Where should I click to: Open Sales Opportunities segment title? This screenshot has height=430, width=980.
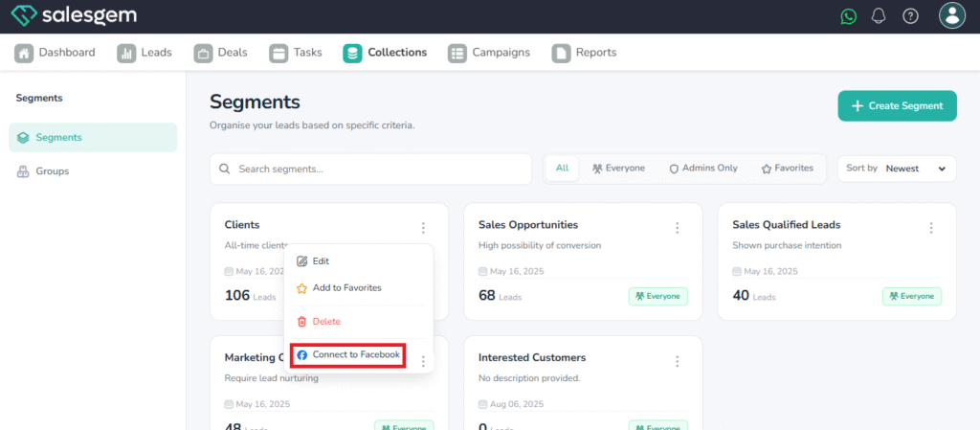(x=528, y=224)
